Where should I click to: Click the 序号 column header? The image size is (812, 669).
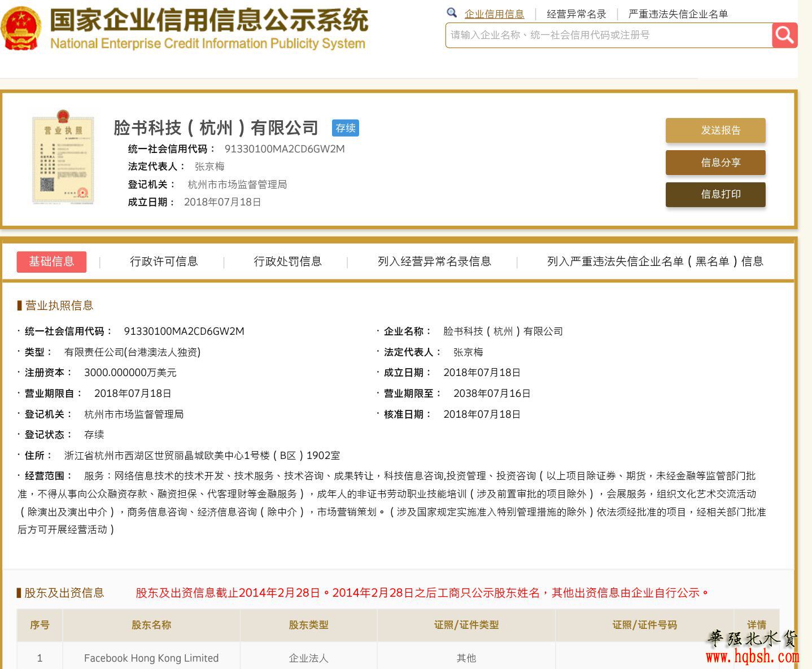[x=40, y=625]
